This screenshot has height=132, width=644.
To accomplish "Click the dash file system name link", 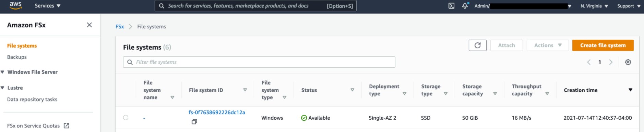I will (x=144, y=118).
